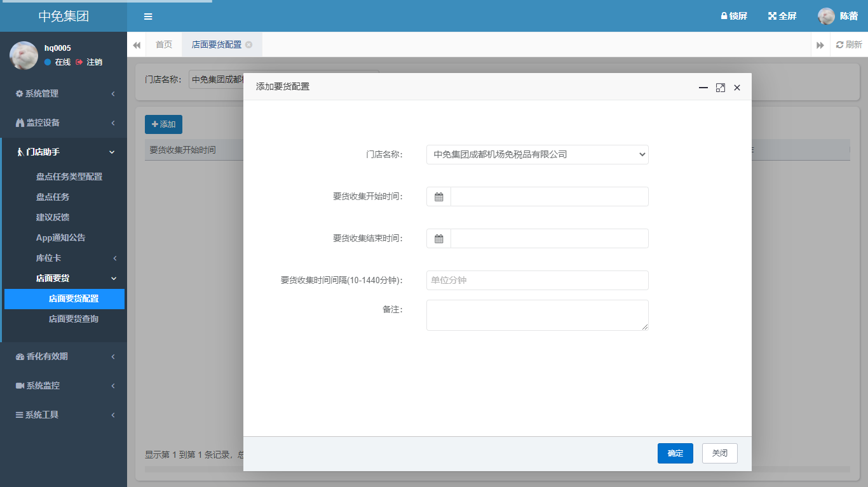Screen dimensions: 868x487
Task: Click the 要货收集时间间隔 input field
Action: coord(537,280)
